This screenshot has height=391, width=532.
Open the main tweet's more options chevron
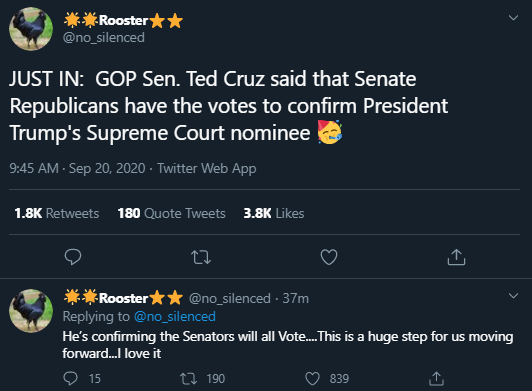pos(513,18)
